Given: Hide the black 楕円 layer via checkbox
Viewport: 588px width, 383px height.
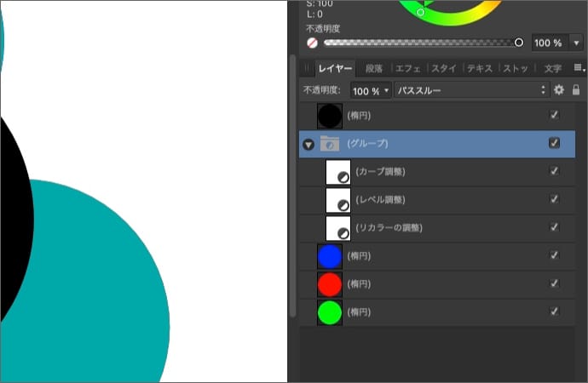Looking at the screenshot, I should click(554, 115).
